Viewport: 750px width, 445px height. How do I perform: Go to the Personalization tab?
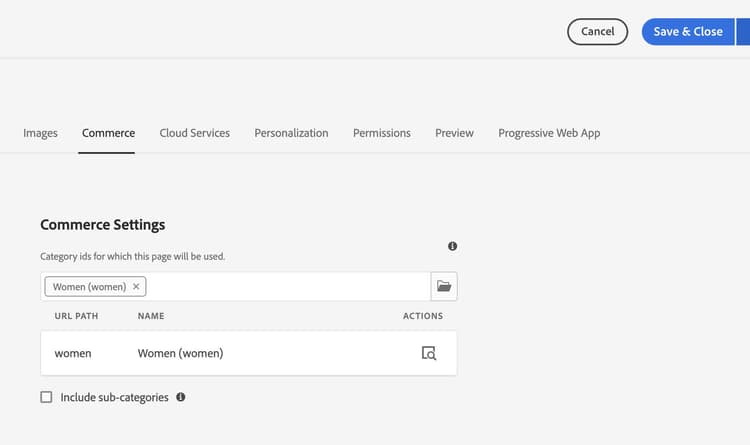tap(291, 133)
